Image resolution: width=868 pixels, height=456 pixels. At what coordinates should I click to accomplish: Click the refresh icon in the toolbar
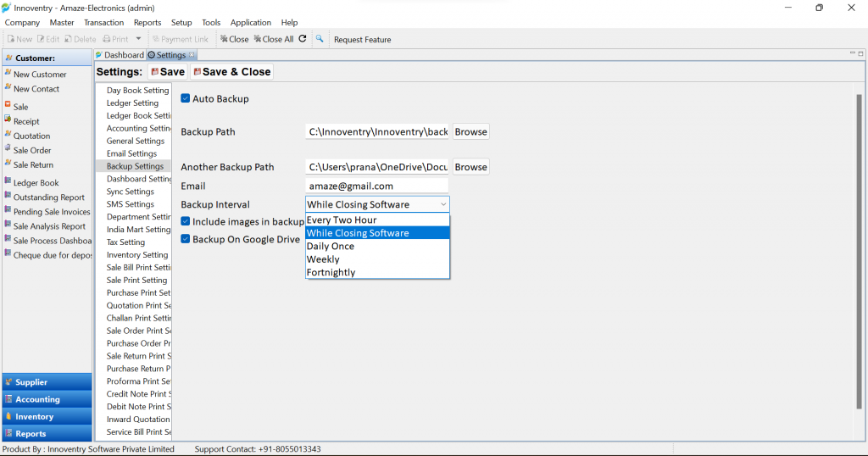tap(303, 39)
